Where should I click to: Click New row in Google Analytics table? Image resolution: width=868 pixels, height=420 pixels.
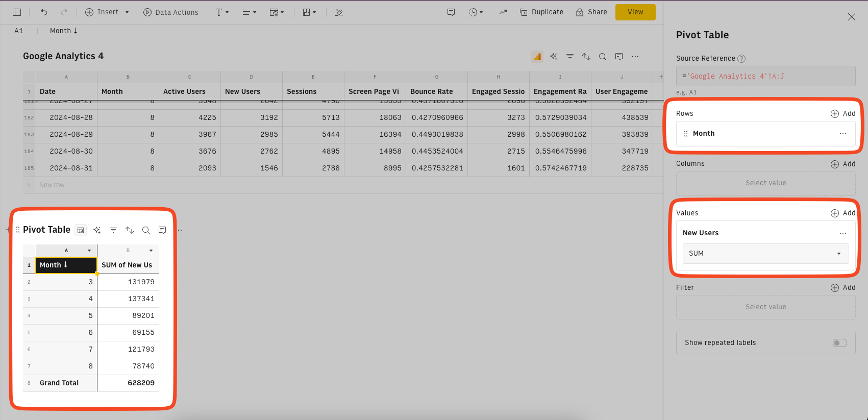52,185
